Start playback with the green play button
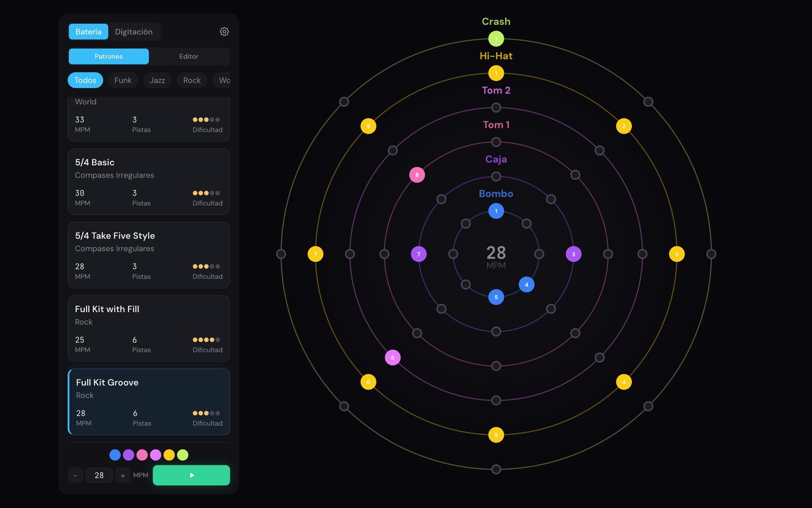Screen dimensions: 812x508 click(x=191, y=475)
